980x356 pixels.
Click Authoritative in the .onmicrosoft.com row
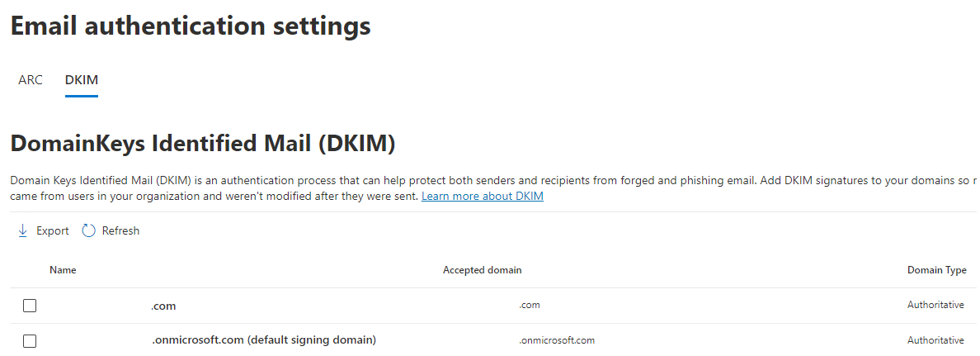tap(935, 340)
